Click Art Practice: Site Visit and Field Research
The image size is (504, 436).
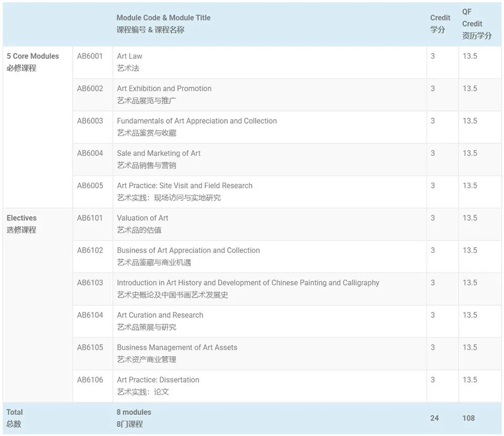(184, 186)
